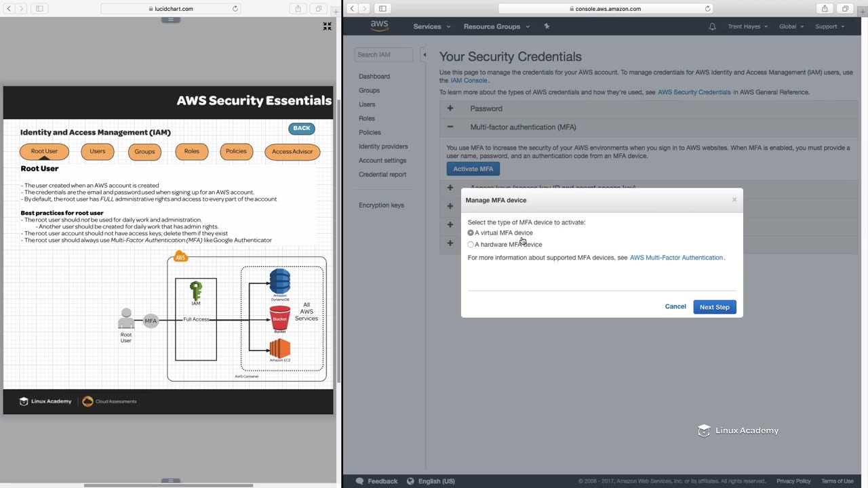
Task: Select a hardware MFA device option
Action: 471,245
